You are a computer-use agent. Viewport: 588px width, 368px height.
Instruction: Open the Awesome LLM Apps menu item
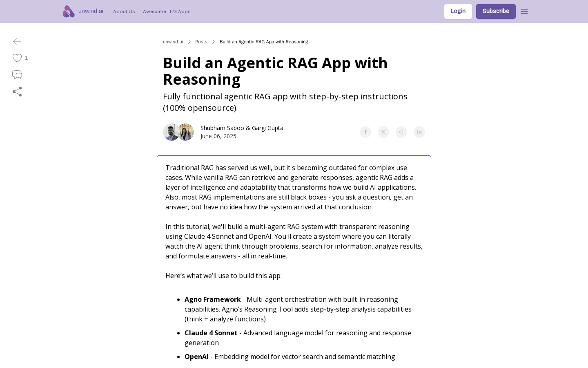167,11
